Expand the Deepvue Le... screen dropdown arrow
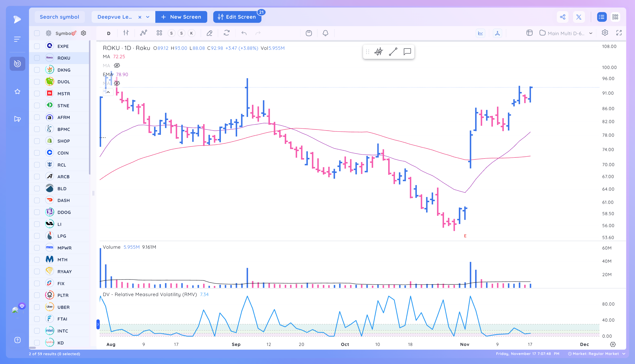Viewport: 635px width, 364px height. pyautogui.click(x=148, y=17)
